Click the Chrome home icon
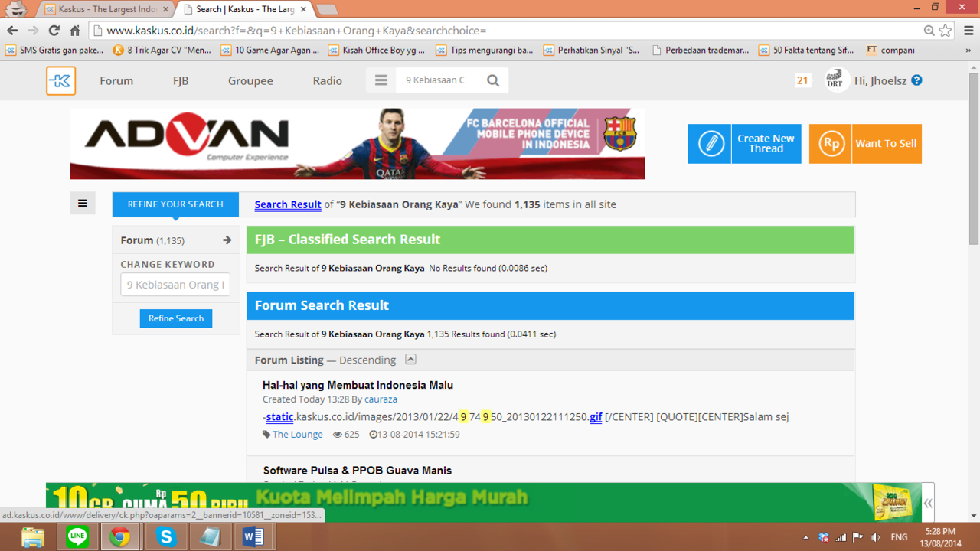980x551 pixels. pos(74,31)
